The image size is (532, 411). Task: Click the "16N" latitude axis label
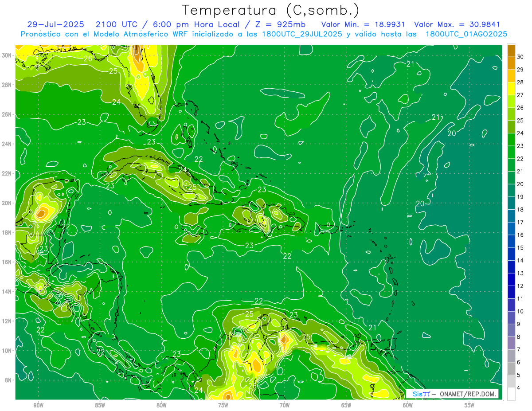click(7, 262)
